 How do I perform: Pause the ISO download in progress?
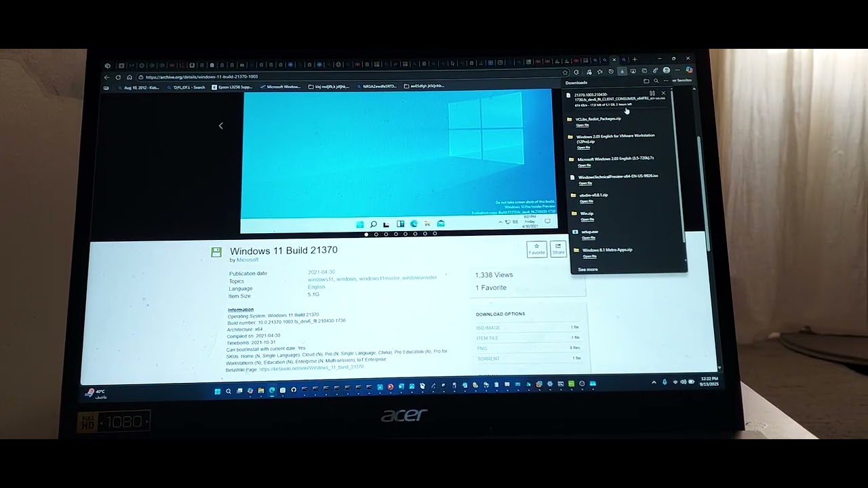click(x=652, y=93)
